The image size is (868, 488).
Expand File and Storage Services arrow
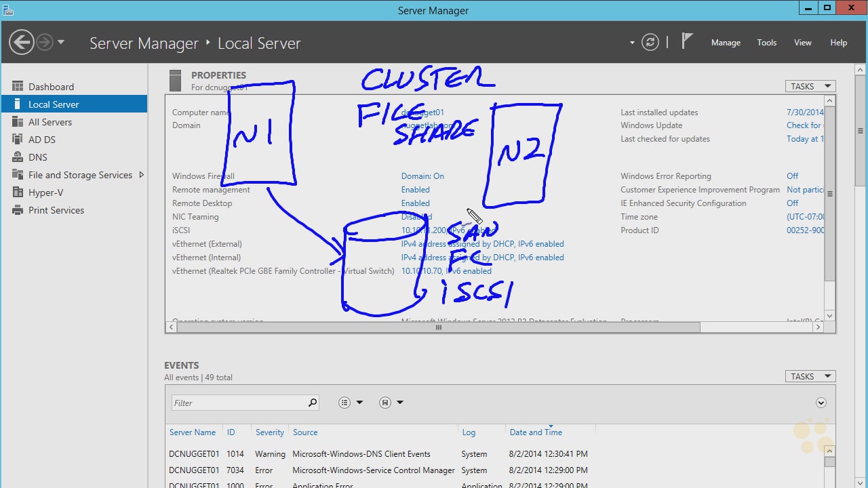coord(141,175)
